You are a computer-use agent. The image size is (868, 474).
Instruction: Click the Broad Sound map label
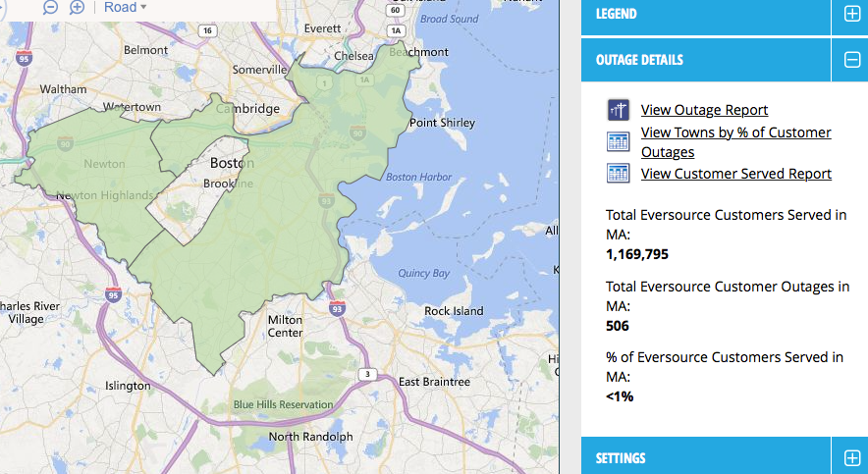tap(449, 19)
